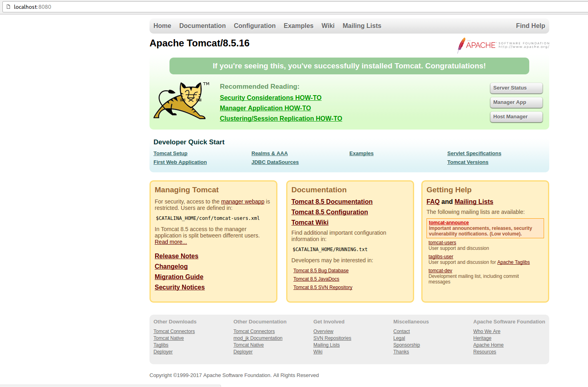Open Security Considerations HOW-TO link

(x=271, y=98)
